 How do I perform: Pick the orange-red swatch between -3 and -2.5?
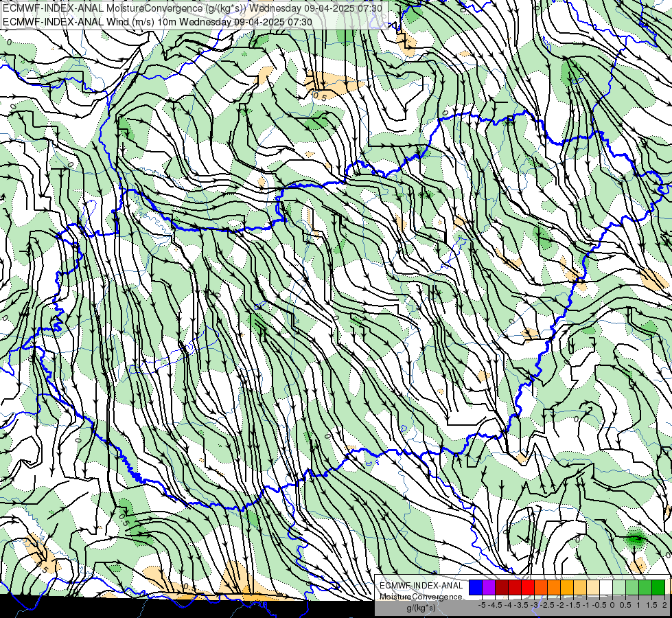click(541, 587)
